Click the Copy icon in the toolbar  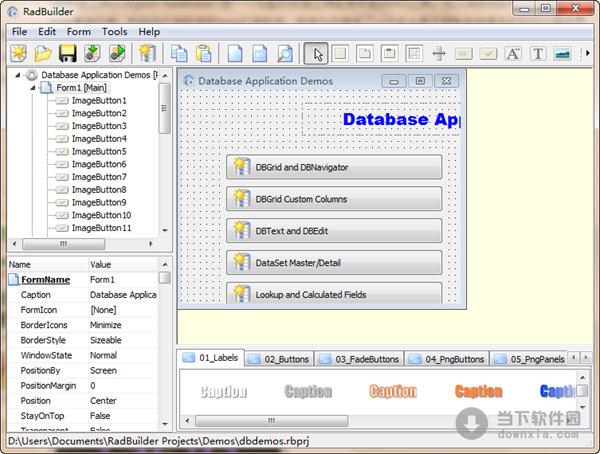[x=179, y=53]
